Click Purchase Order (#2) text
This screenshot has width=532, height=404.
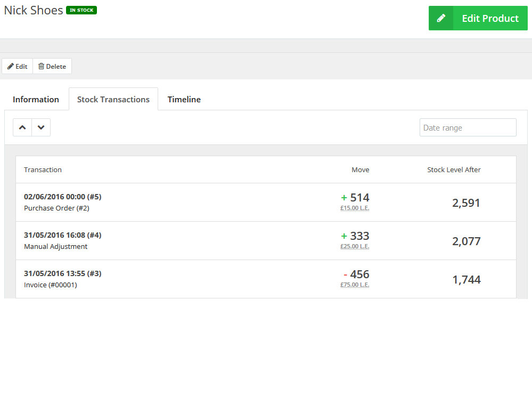point(56,208)
